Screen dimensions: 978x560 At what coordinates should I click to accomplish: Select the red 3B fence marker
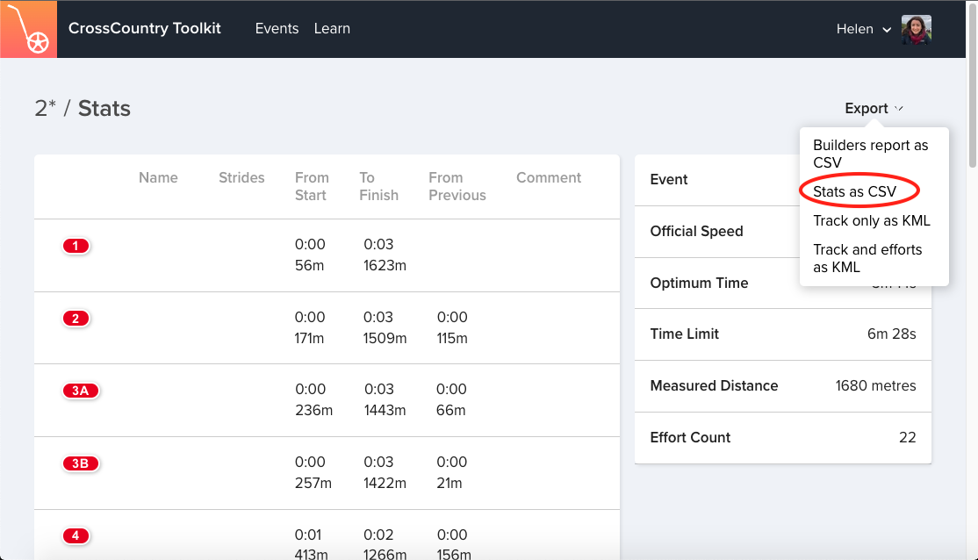click(81, 463)
